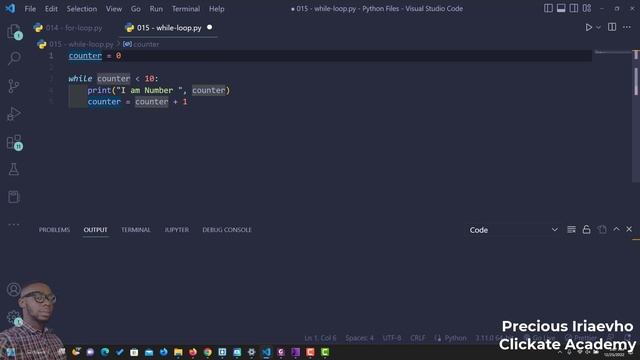Open the Edit menu

(51, 9)
